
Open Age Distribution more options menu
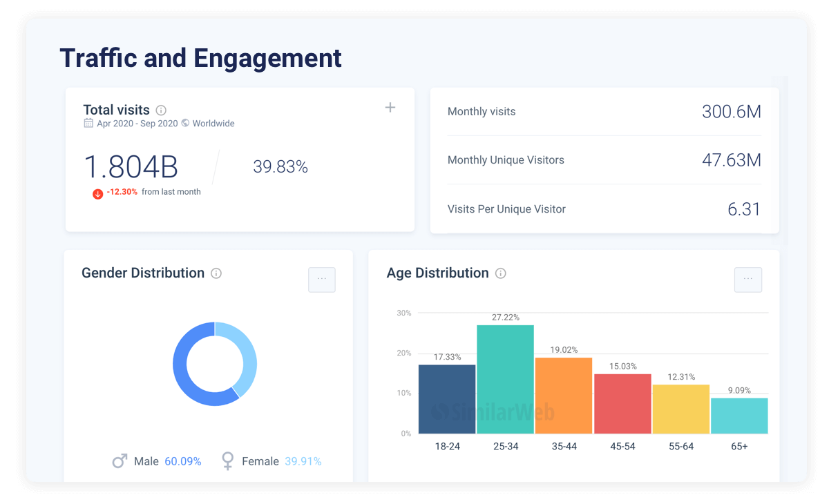click(x=747, y=280)
